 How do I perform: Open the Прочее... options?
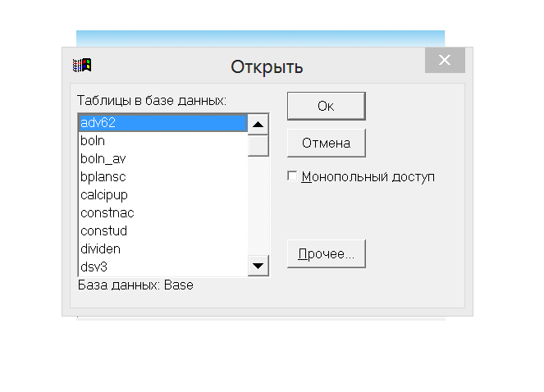326,254
